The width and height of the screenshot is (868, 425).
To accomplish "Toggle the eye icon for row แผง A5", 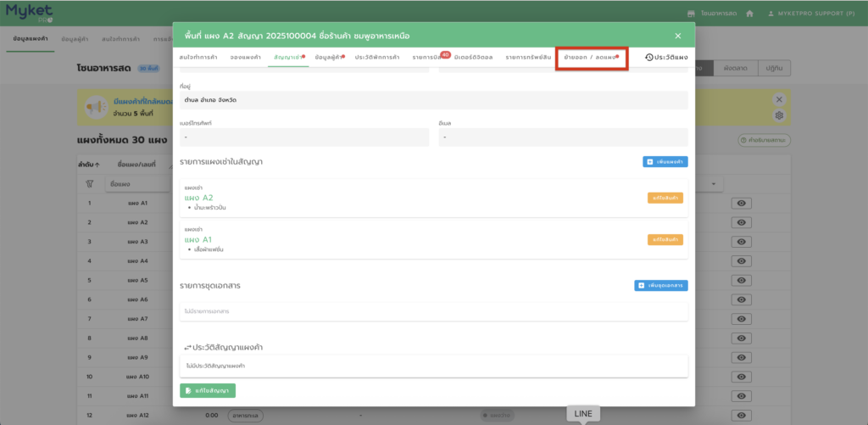I will coord(741,280).
